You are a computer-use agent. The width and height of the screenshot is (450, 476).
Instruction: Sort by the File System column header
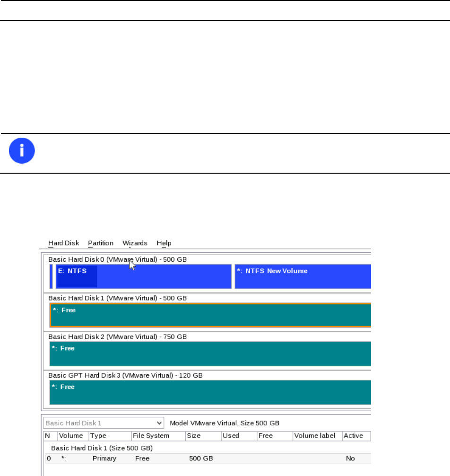pyautogui.click(x=158, y=436)
